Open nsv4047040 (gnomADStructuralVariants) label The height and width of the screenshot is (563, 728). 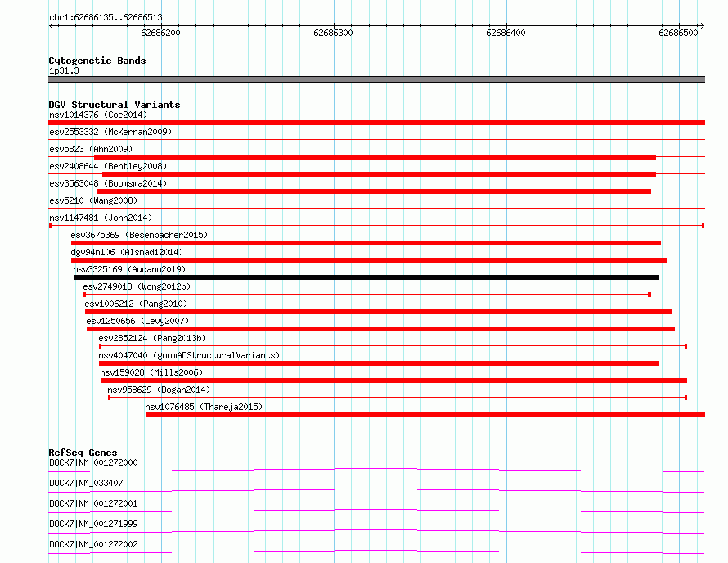click(189, 355)
